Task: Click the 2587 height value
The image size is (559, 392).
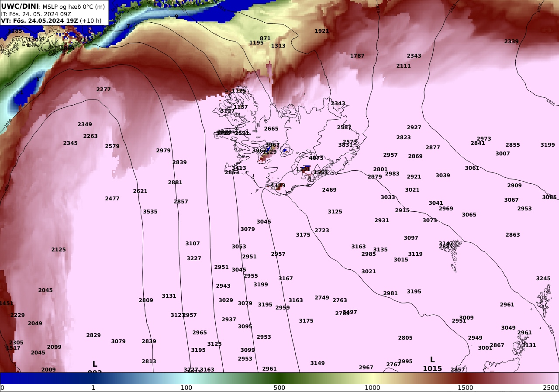Action: (344, 127)
